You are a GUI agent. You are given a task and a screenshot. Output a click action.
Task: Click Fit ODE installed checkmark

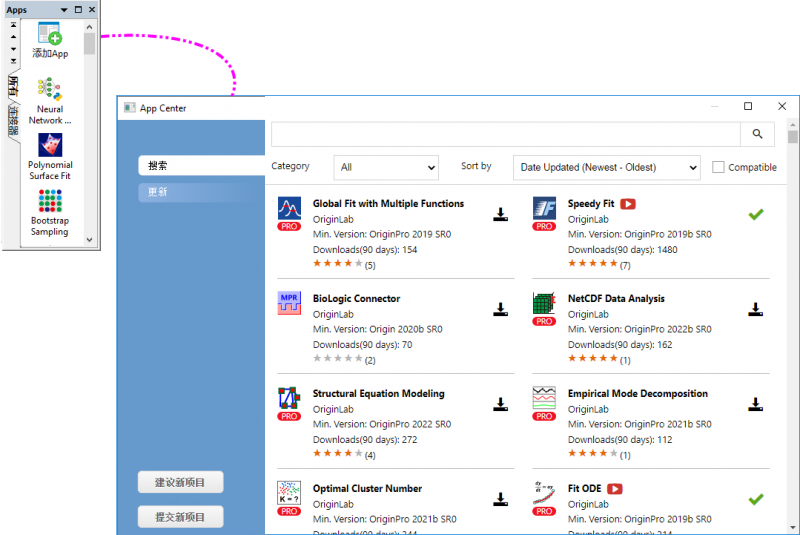[756, 499]
